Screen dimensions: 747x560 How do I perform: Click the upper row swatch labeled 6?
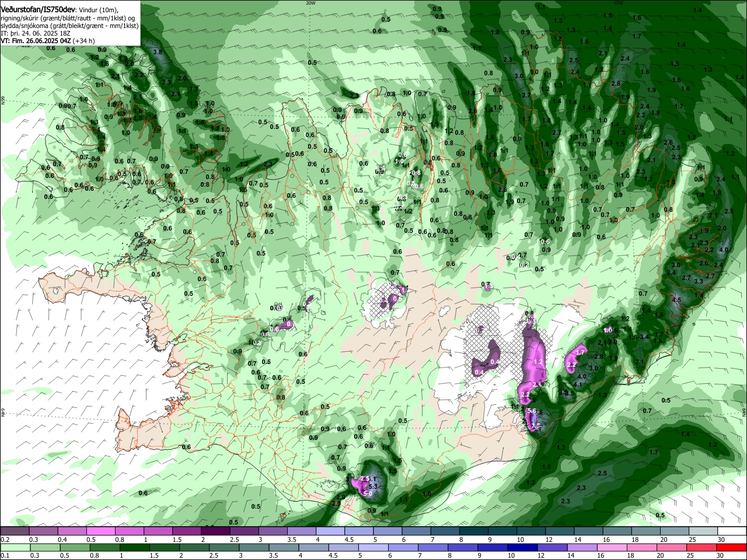pos(416,531)
